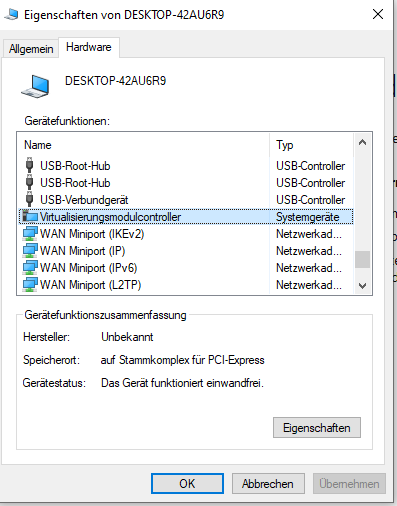The image size is (397, 506).
Task: Click the Virtualisierungsmodulcontroller system device icon
Action: [30, 217]
